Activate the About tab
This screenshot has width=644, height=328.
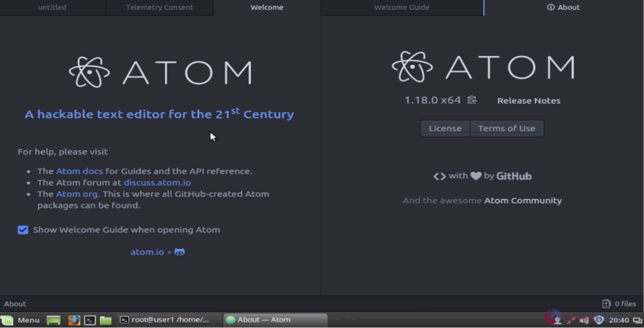(564, 7)
